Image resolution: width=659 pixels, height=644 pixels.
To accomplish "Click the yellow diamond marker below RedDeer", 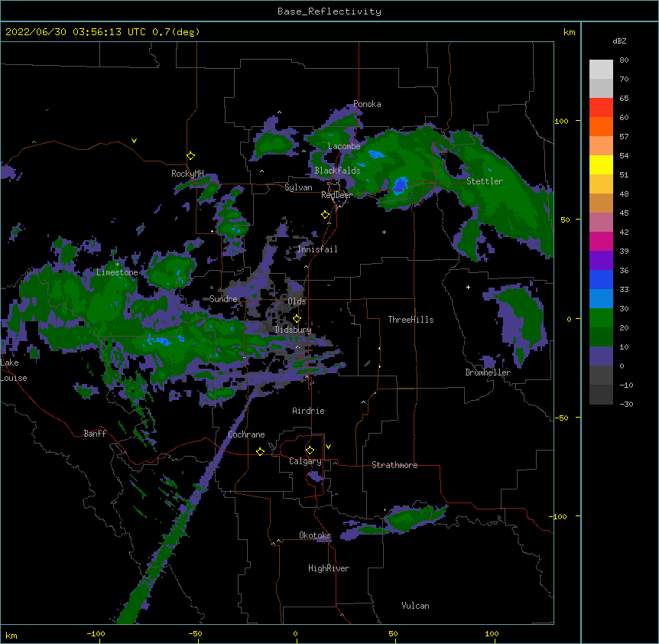I will 326,215.
